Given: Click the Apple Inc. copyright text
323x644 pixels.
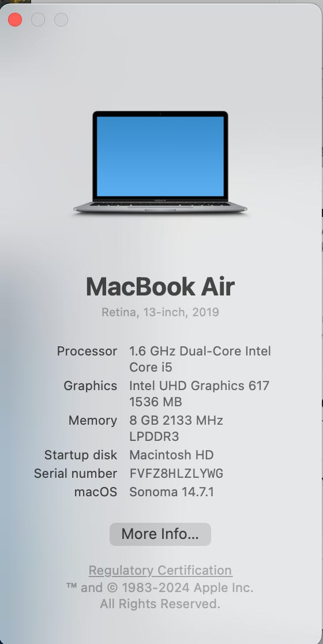Looking at the screenshot, I should point(160,587).
